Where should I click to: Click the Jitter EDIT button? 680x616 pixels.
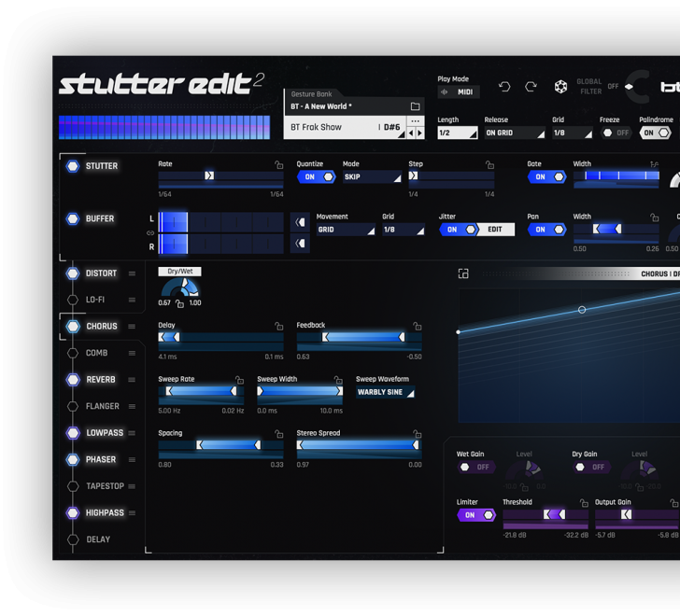[x=496, y=230]
